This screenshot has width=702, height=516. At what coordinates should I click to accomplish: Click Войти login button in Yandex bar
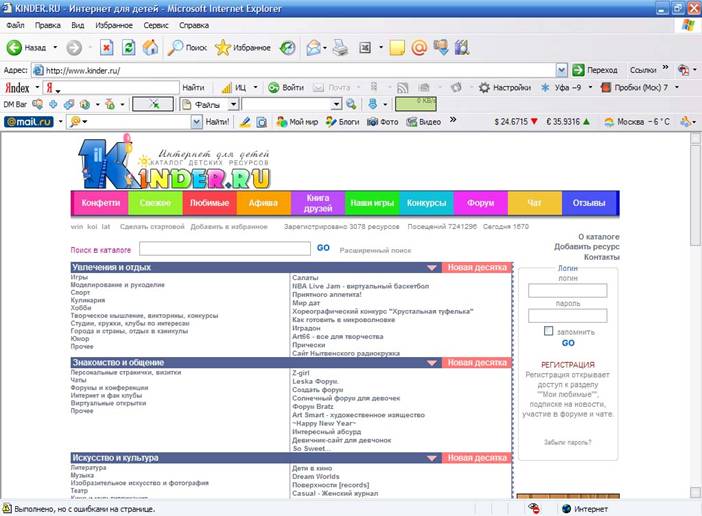click(286, 88)
